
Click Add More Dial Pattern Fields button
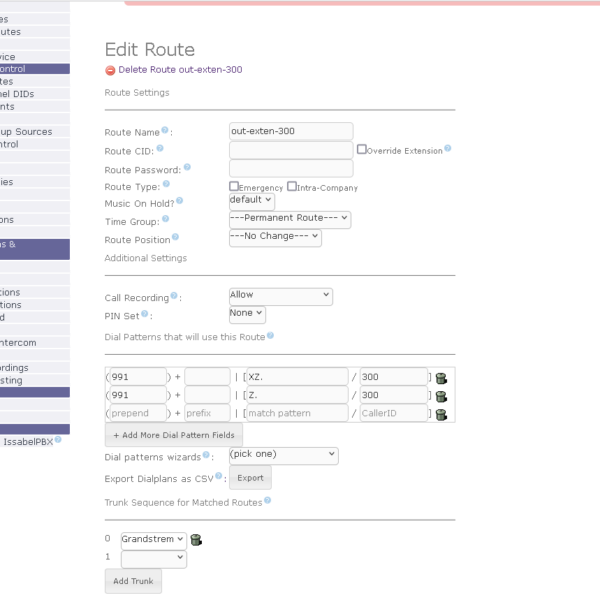click(174, 435)
